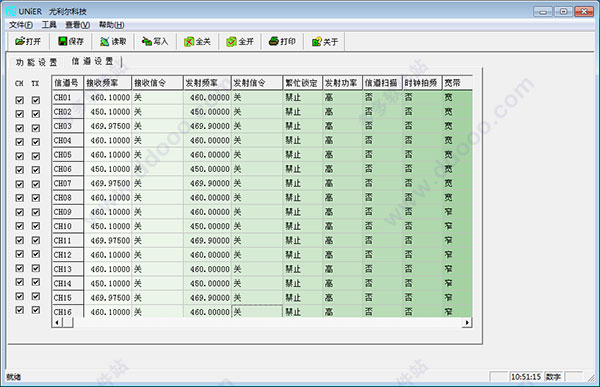The image size is (600, 387).
Task: Uncheck the TX checkbox for CH01
Action: tap(36, 100)
